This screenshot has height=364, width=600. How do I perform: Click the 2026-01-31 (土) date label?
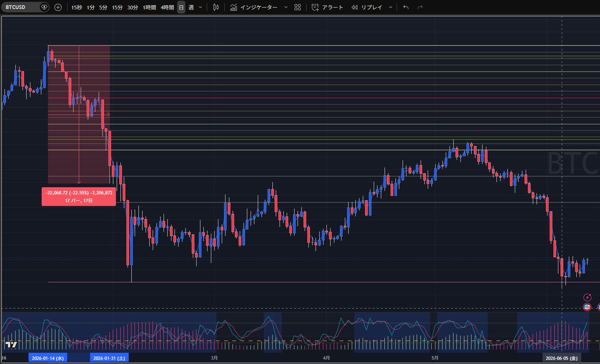[109, 358]
